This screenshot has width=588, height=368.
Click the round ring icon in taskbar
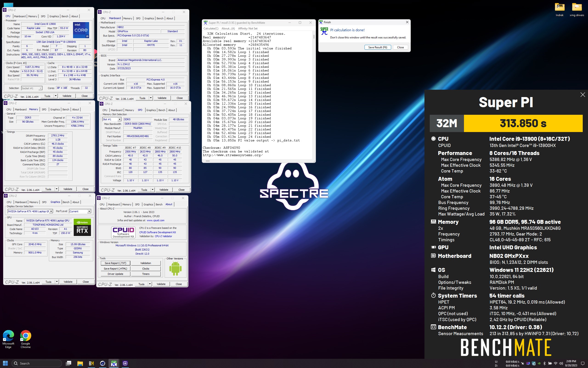point(102,363)
